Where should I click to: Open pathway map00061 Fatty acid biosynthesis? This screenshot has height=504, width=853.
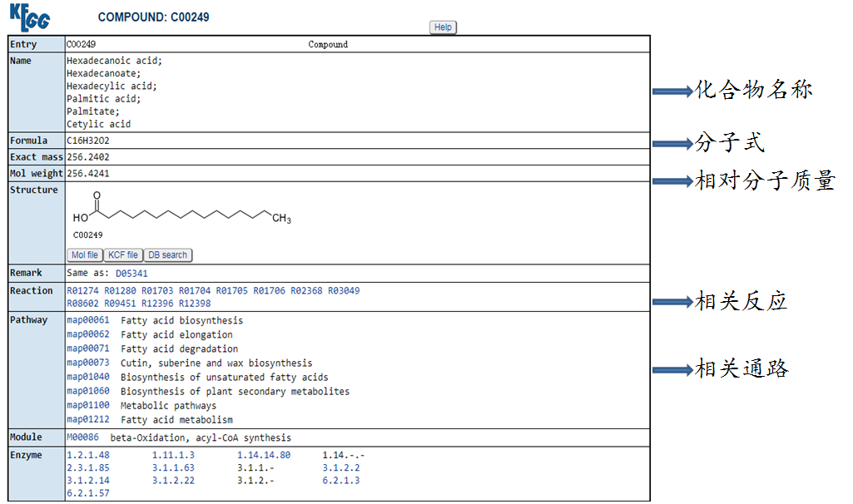(x=87, y=321)
